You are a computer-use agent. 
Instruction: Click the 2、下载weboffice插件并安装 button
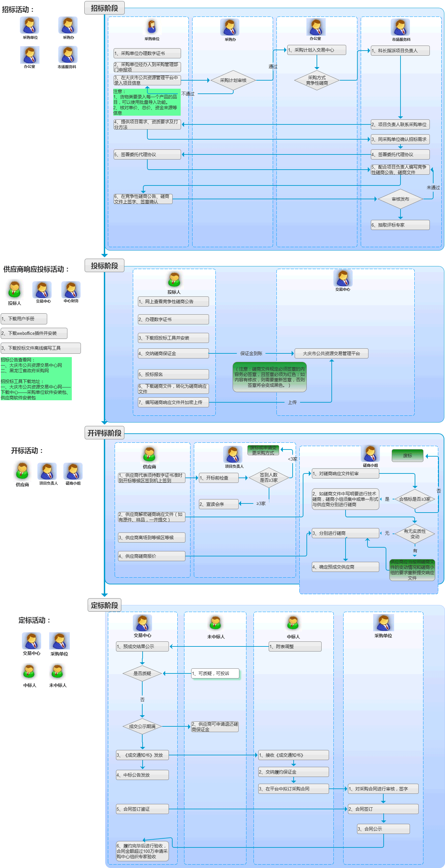pos(34,333)
